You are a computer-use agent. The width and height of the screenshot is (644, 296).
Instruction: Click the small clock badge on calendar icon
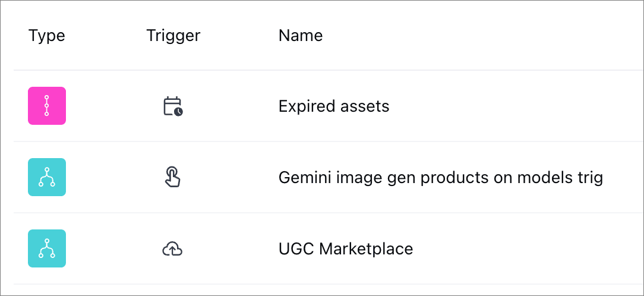[x=178, y=111]
